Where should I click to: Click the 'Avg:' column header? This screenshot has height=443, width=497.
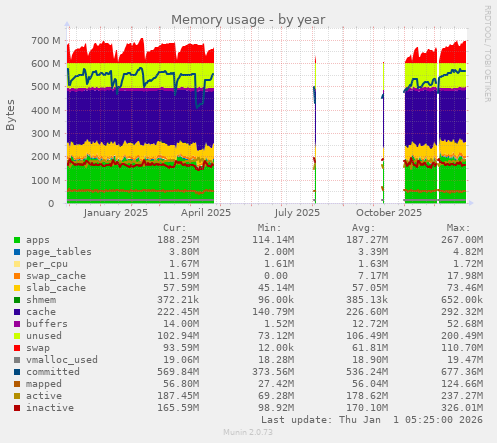(364, 228)
